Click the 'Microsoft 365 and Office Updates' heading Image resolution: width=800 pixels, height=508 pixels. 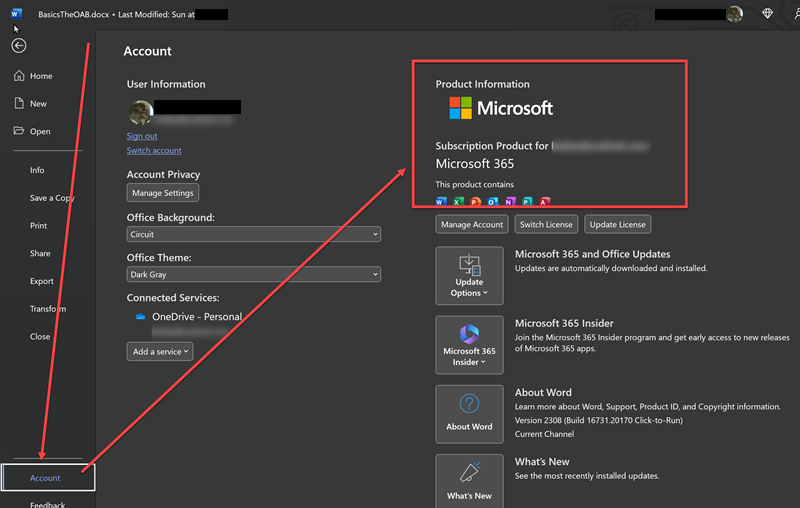[x=592, y=254]
